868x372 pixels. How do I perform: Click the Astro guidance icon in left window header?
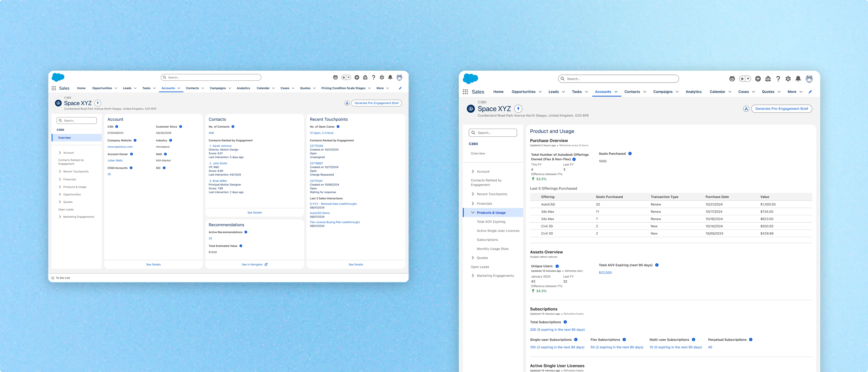click(335, 77)
